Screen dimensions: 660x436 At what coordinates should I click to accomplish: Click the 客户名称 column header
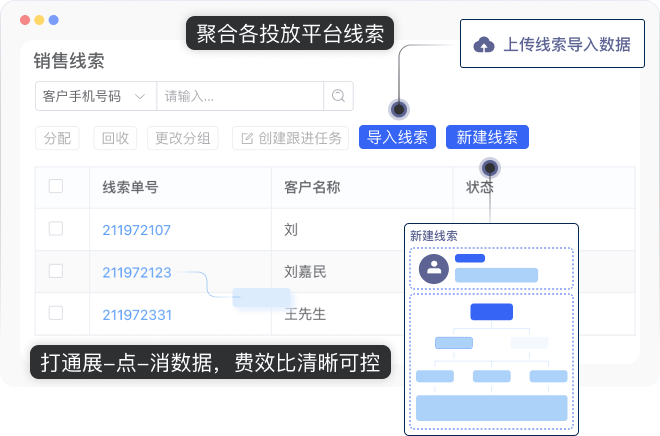click(312, 187)
